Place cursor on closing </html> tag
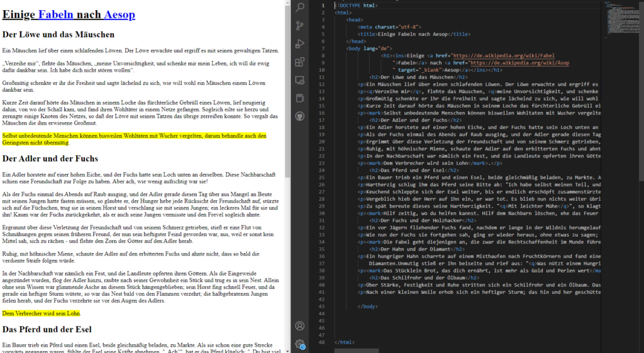Viewport: 644px width, 353px height. click(345, 342)
